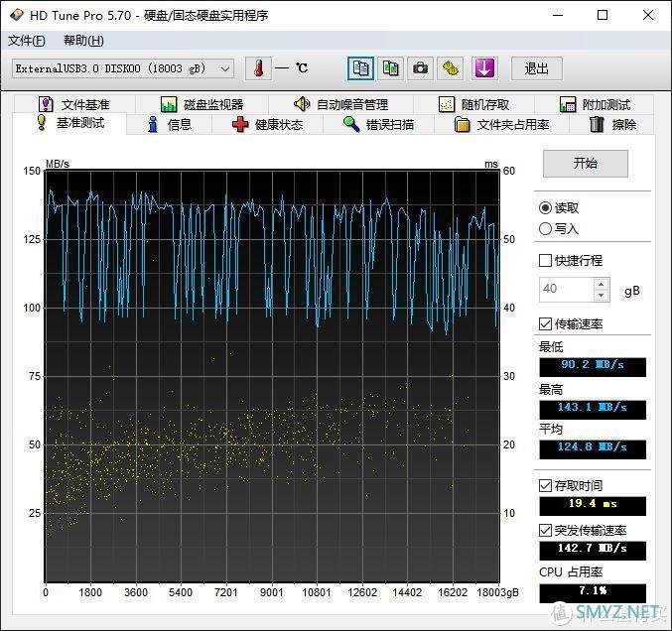Switch to the 信息 tab

click(170, 125)
